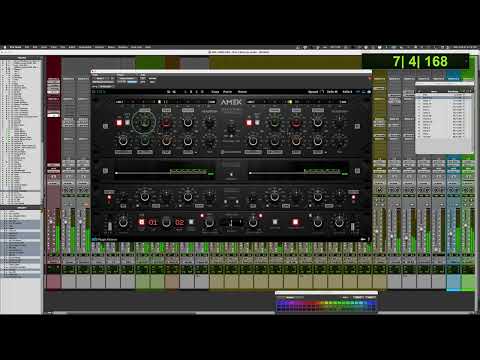The width and height of the screenshot is (480, 360).
Task: Toggle the right channel red lit EQ button
Action: coord(249,123)
